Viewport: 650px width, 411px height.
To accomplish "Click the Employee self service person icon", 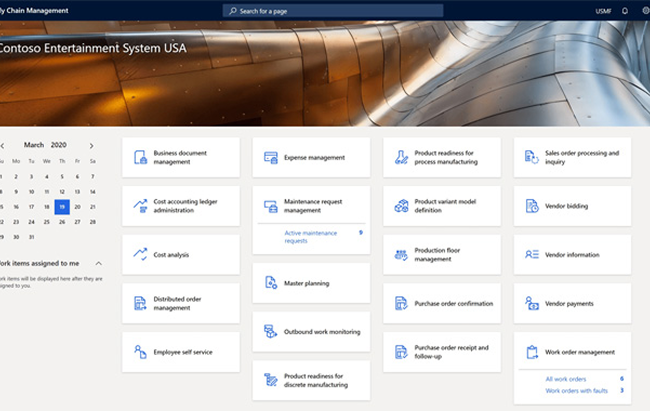I will point(141,352).
